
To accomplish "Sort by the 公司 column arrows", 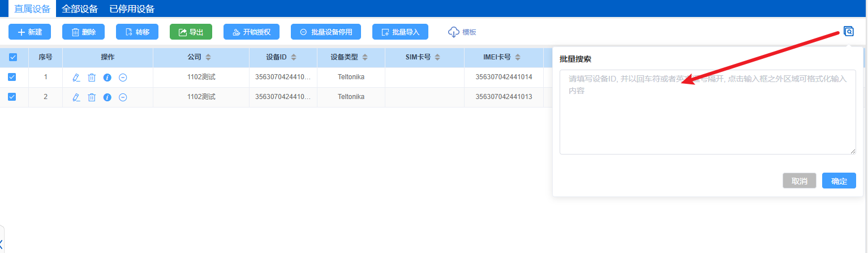I will [208, 57].
